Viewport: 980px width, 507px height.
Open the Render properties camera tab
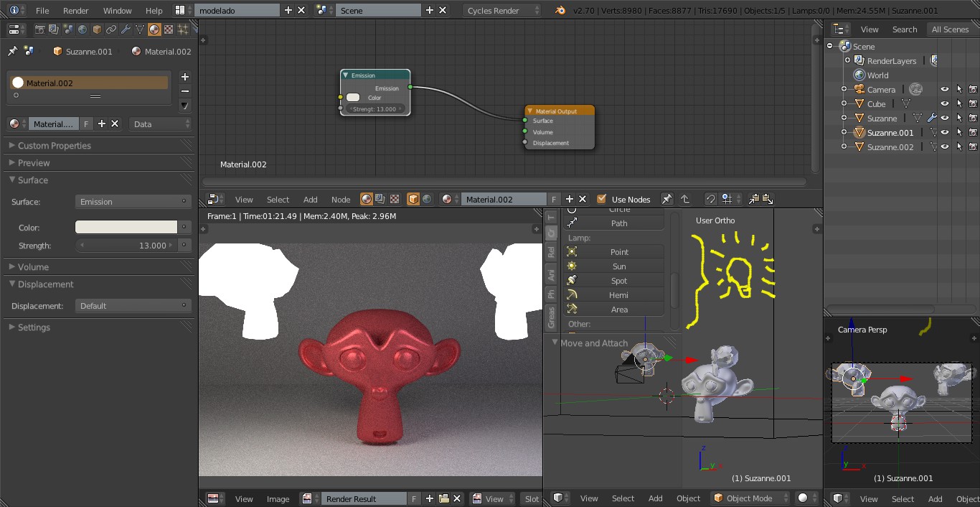tap(39, 29)
